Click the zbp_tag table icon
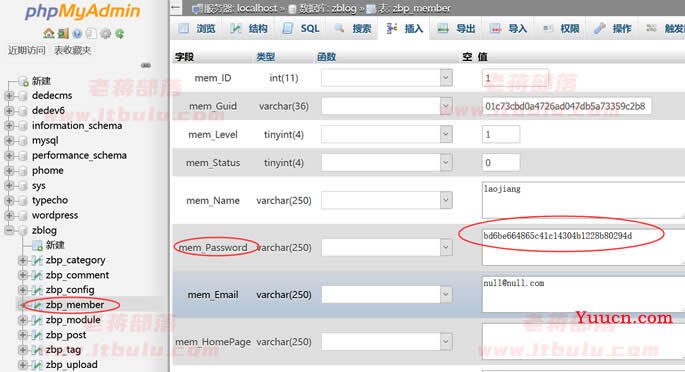The image size is (685, 372). click(x=38, y=350)
